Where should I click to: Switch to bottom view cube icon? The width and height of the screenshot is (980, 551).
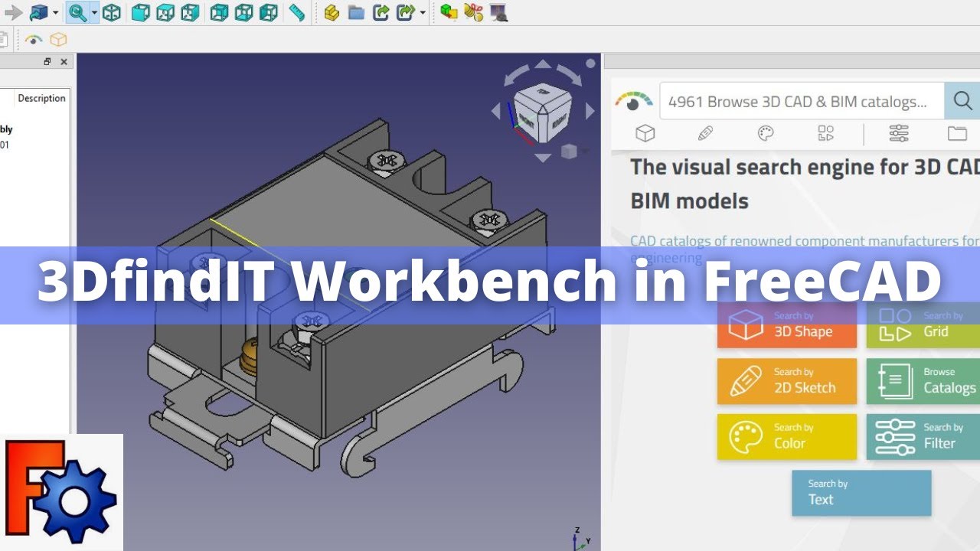coord(243,12)
